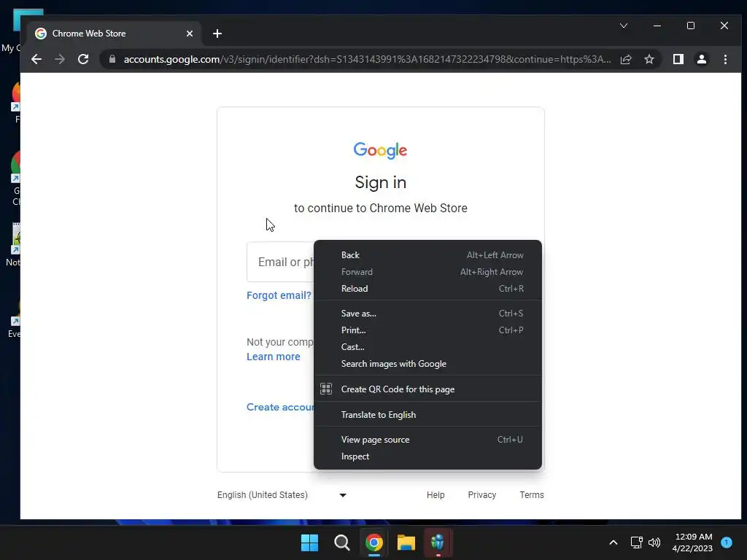Click Chrome icon in taskbar
This screenshot has height=560, width=747.
click(x=374, y=542)
